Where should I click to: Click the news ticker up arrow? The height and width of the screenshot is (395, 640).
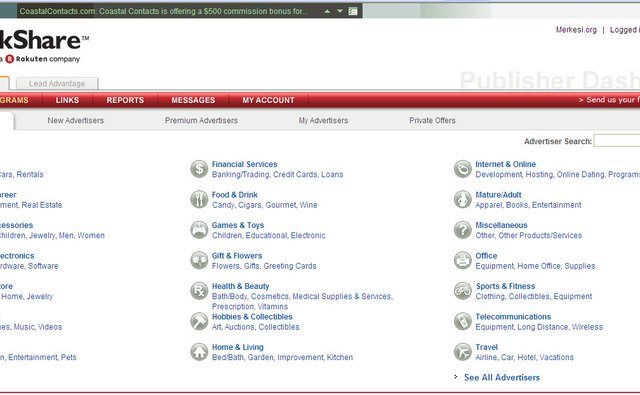[x=327, y=11]
